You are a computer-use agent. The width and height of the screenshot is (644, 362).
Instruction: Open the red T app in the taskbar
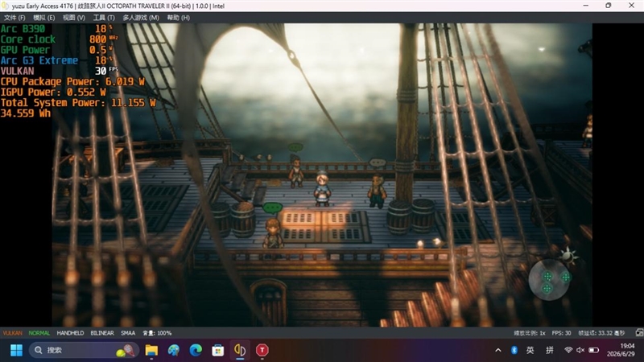point(262,350)
